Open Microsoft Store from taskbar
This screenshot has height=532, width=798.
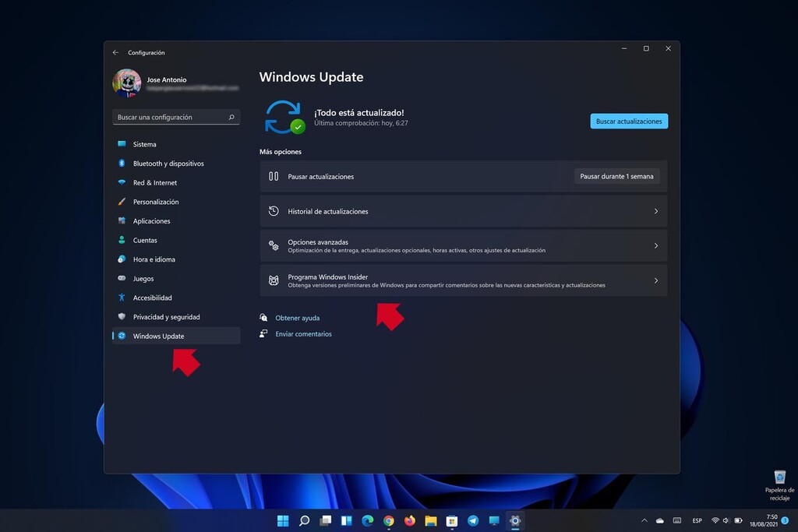click(x=452, y=520)
